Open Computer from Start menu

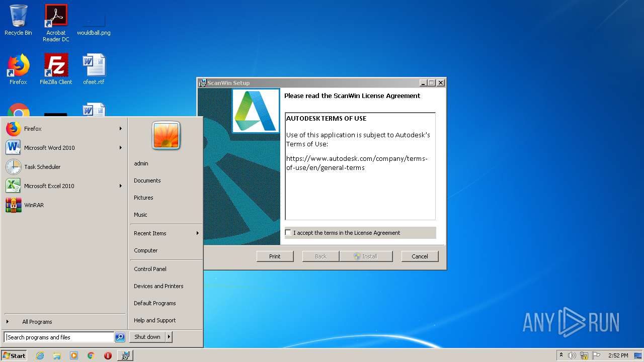click(x=146, y=250)
